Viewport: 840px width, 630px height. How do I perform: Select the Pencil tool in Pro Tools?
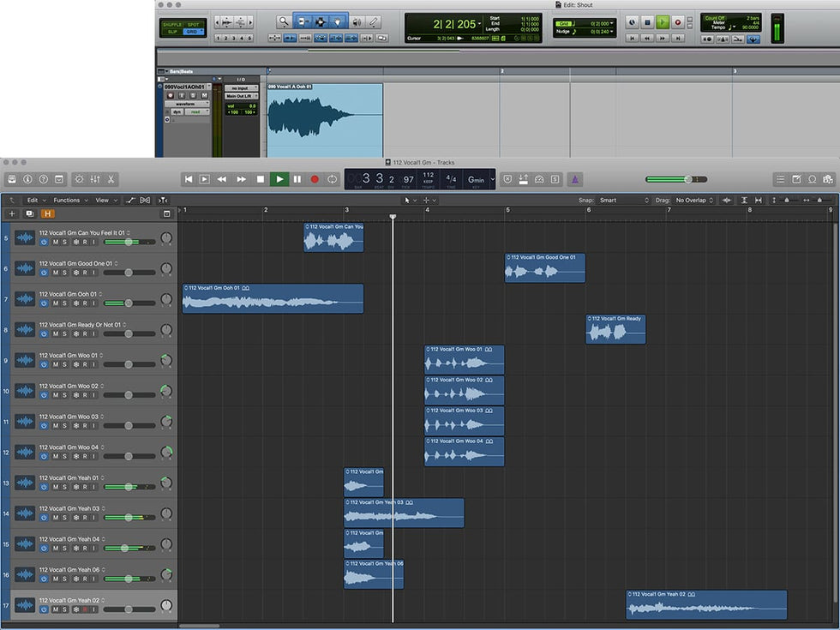click(374, 21)
